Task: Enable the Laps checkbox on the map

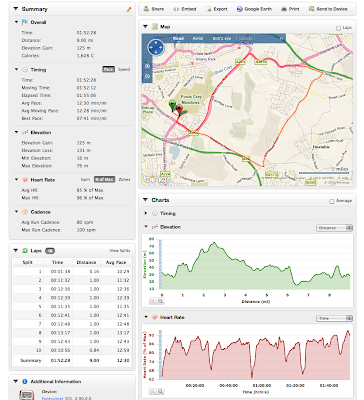Action: click(338, 28)
